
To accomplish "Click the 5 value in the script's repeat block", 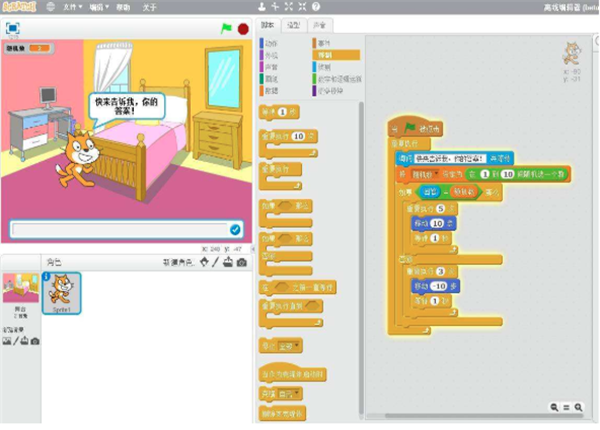I will click(x=440, y=208).
